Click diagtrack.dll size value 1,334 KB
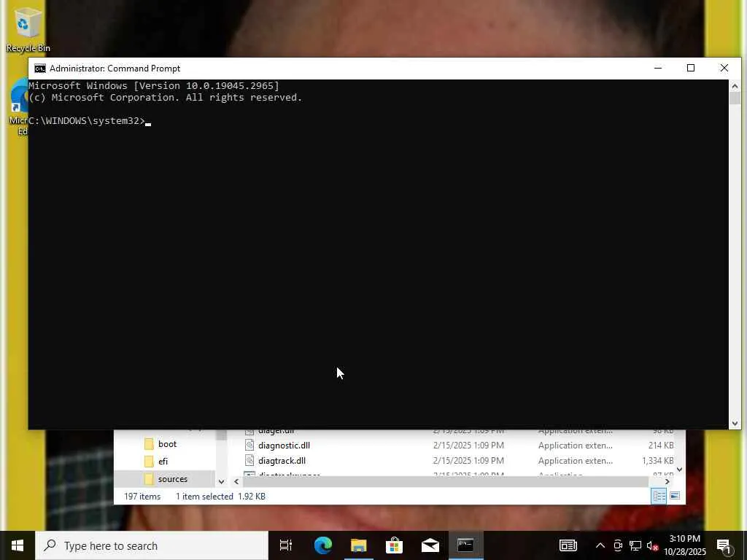Image resolution: width=747 pixels, height=560 pixels. click(x=657, y=461)
